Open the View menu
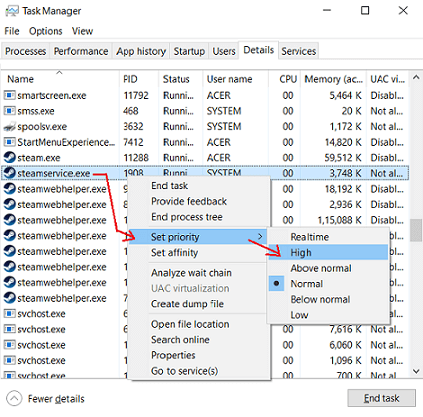Image resolution: width=423 pixels, height=417 pixels. [x=82, y=31]
